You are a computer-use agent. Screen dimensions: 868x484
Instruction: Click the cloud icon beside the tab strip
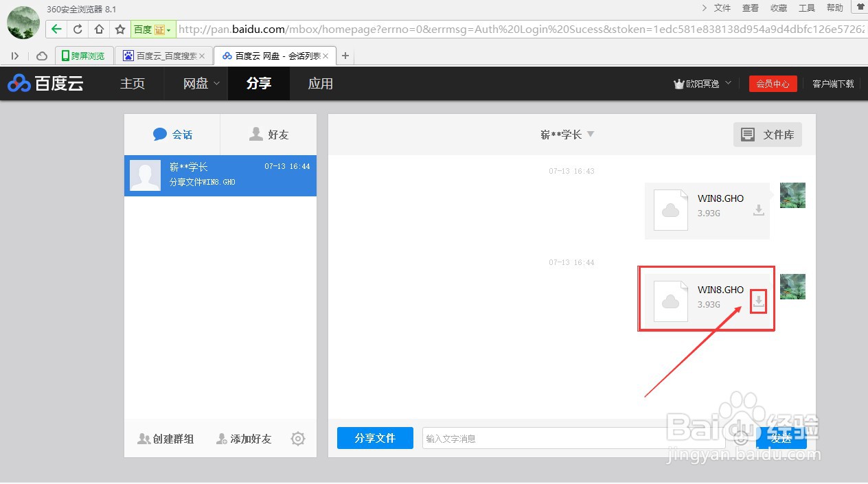tap(42, 56)
